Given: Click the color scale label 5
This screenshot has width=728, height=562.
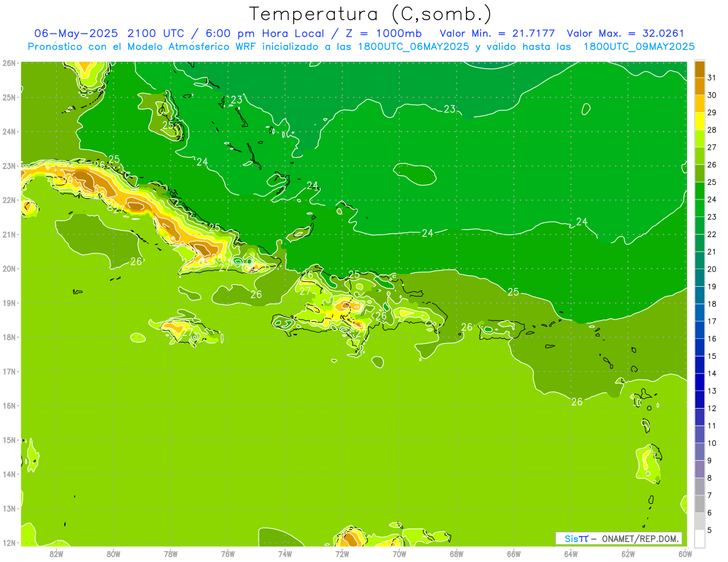Looking at the screenshot, I should (709, 530).
